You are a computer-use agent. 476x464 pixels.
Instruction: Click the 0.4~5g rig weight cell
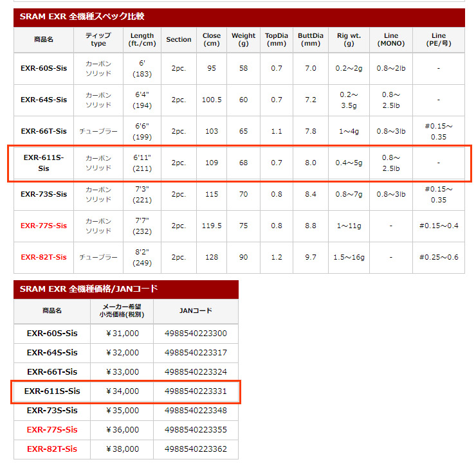[349, 163]
